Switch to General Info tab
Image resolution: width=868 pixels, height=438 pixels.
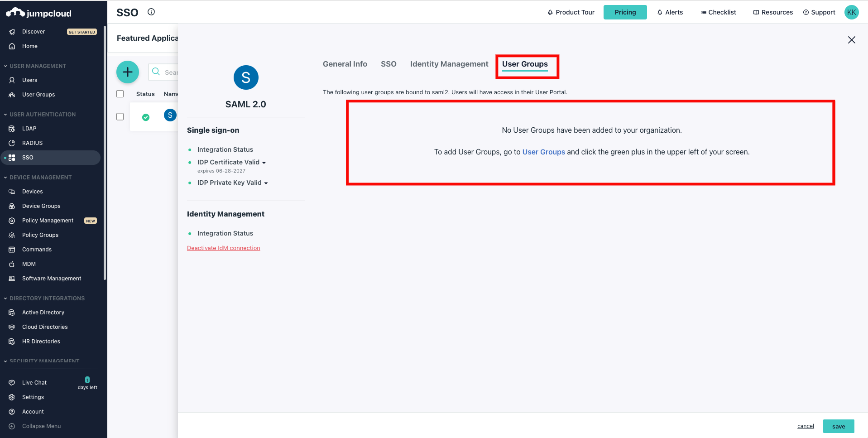tap(345, 64)
